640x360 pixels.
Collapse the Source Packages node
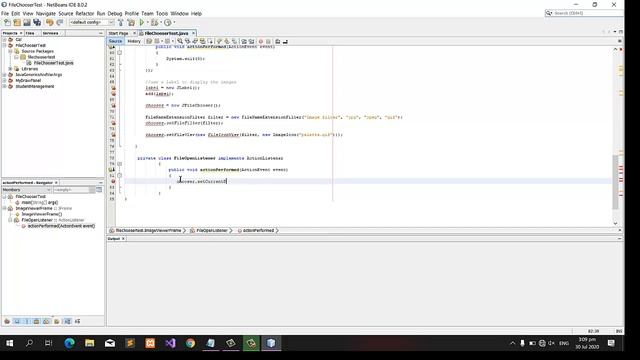(10, 51)
